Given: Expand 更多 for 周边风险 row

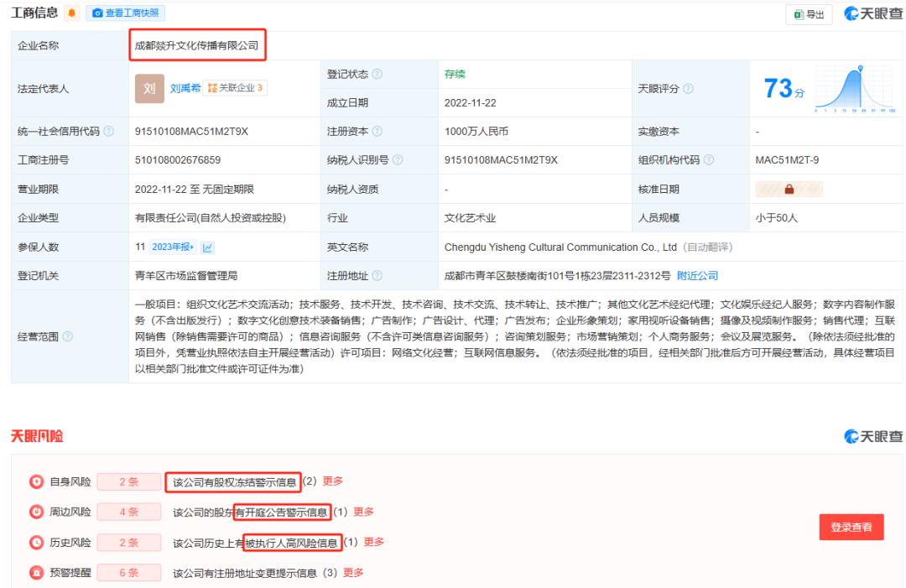Looking at the screenshot, I should coord(363,512).
